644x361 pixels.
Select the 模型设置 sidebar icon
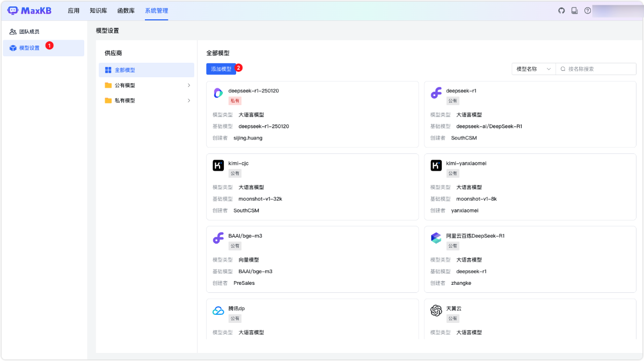pos(12,48)
